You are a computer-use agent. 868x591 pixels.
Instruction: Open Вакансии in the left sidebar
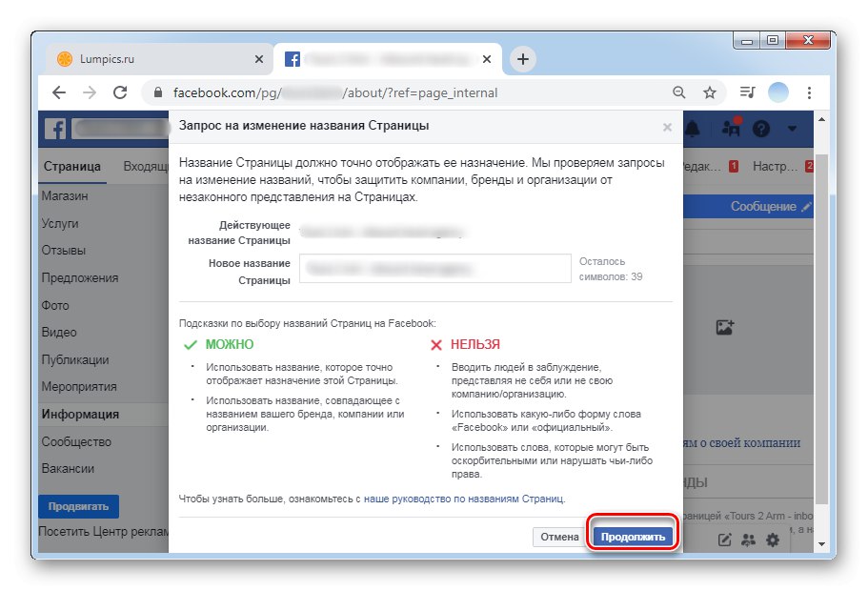pos(68,469)
